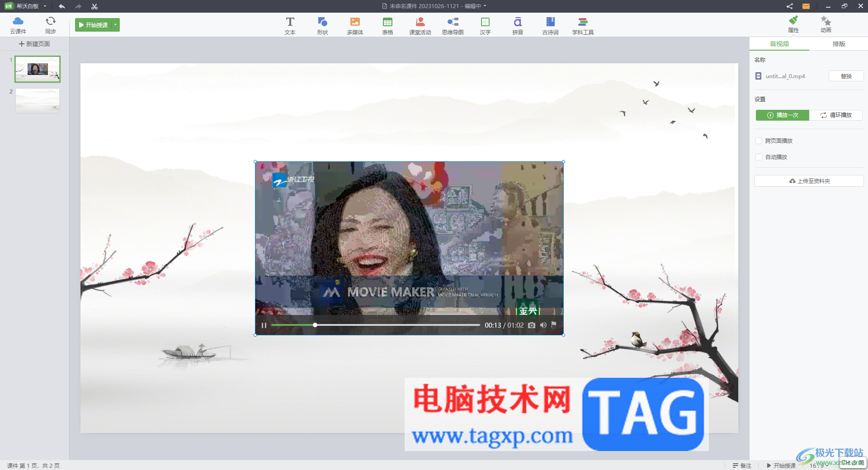Click the CH 简 input method indicator

pyautogui.click(x=853, y=463)
